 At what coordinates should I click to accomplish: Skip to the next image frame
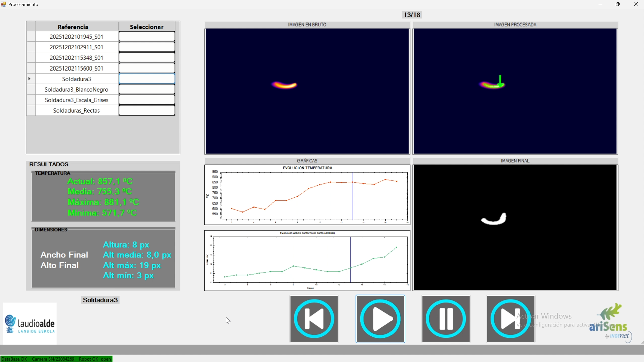tap(510, 319)
